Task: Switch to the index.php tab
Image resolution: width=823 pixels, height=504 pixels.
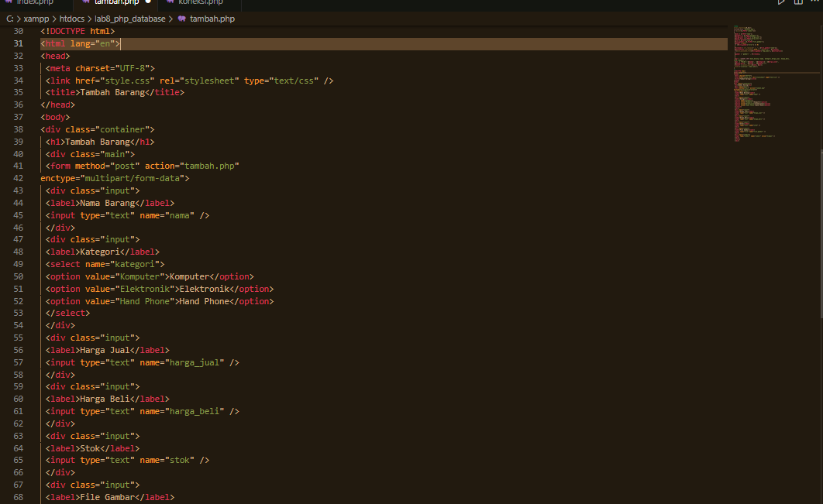Action: [x=35, y=3]
